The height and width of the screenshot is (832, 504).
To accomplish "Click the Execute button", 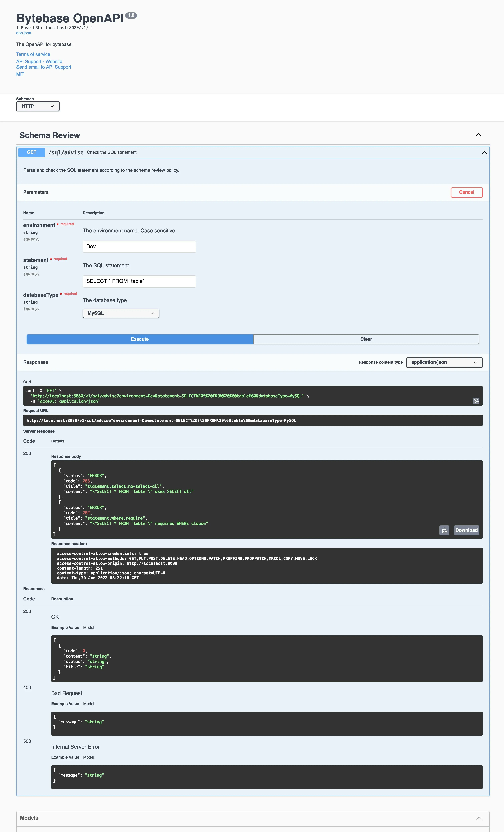I will point(139,339).
